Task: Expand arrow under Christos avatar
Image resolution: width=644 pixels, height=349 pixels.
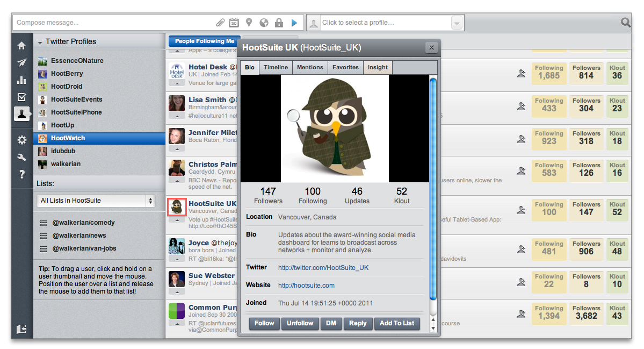Action: [x=177, y=181]
